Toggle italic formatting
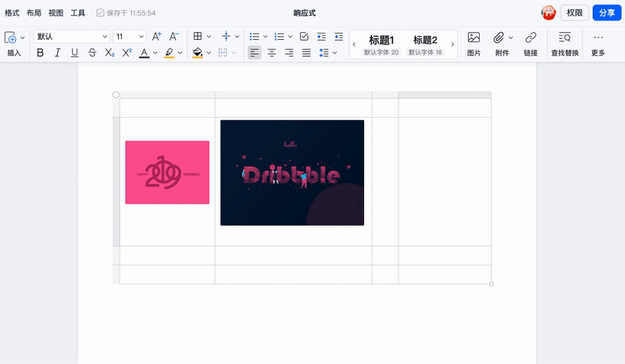Viewport: 625px width, 364px height. tap(57, 52)
